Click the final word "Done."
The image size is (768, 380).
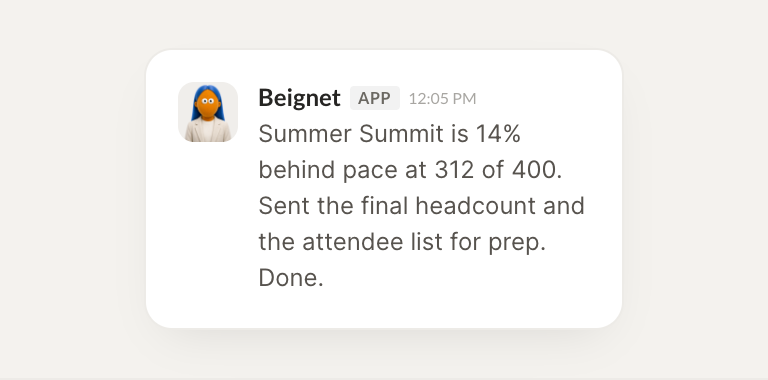291,278
